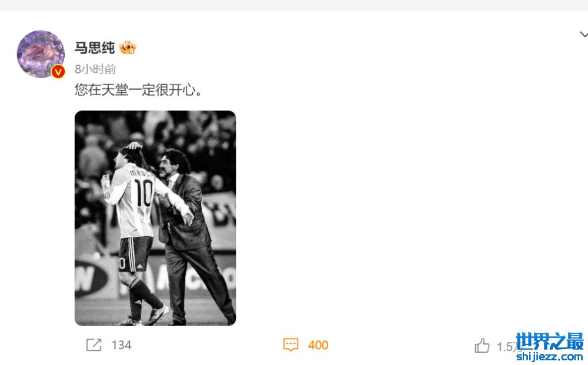This screenshot has width=588, height=365.
Task: Click the repost share icon
Action: pyautogui.click(x=93, y=345)
